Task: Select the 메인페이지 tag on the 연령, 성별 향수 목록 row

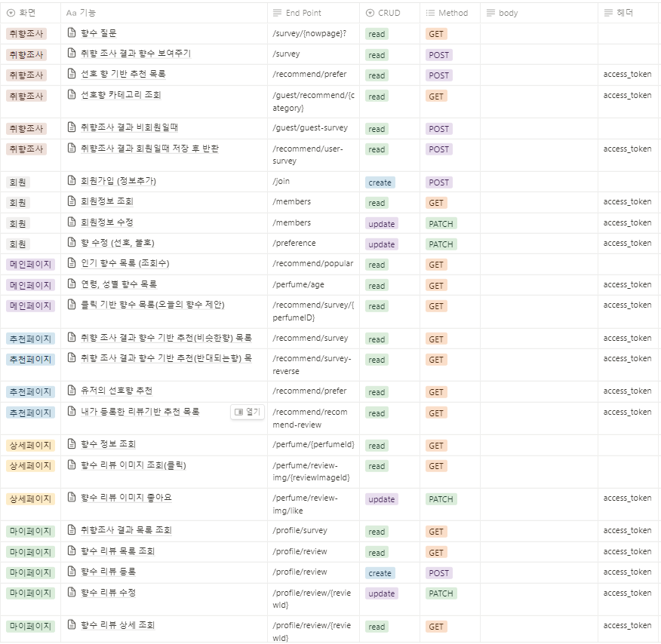Action: (27, 285)
